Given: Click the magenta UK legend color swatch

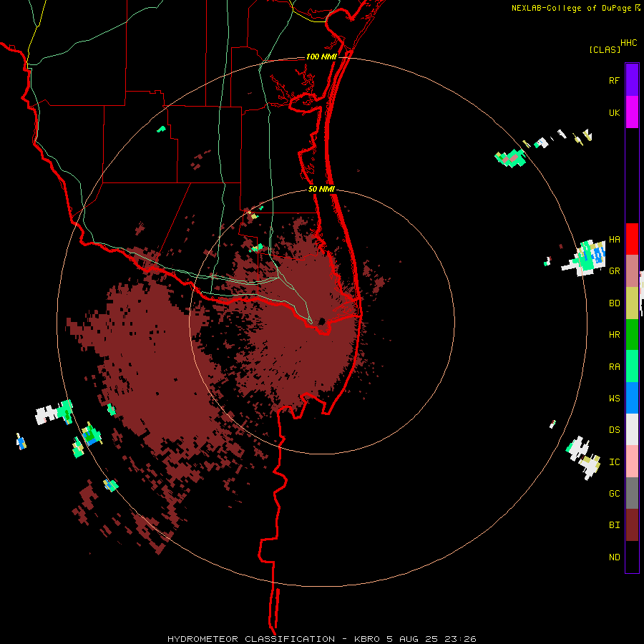Looking at the screenshot, I should [x=632, y=112].
